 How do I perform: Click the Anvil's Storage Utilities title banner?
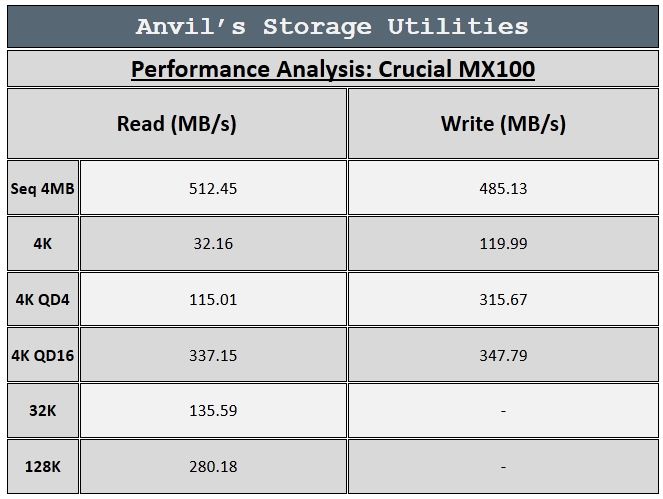tap(333, 27)
